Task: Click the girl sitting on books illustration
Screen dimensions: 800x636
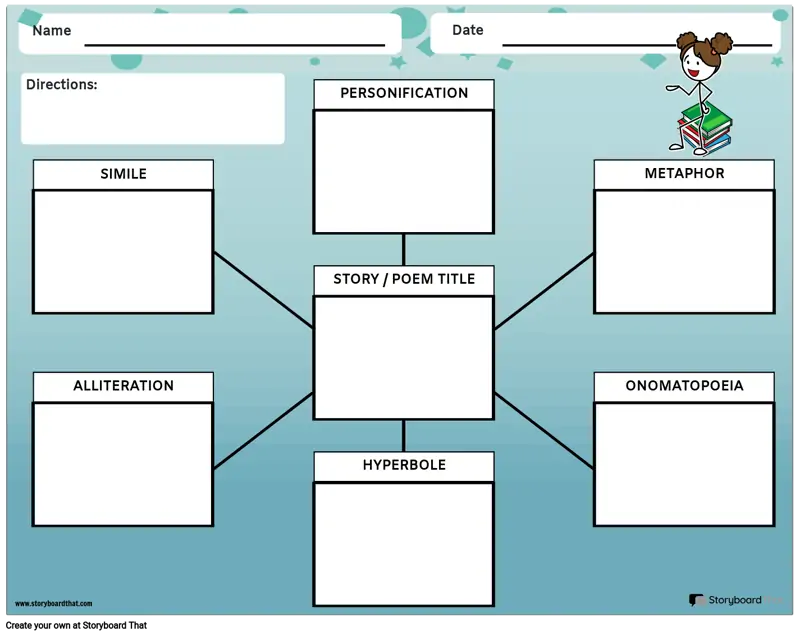Action: point(700,93)
